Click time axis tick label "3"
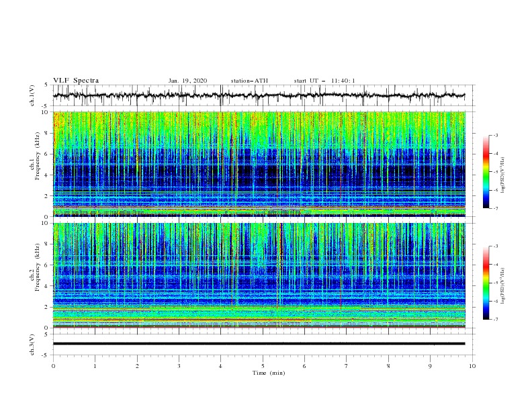The width and height of the screenshot is (532, 411). (x=179, y=366)
